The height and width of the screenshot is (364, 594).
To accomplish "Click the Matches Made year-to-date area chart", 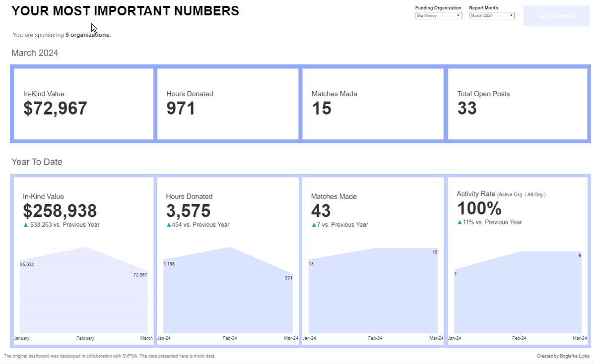I will coord(373,291).
